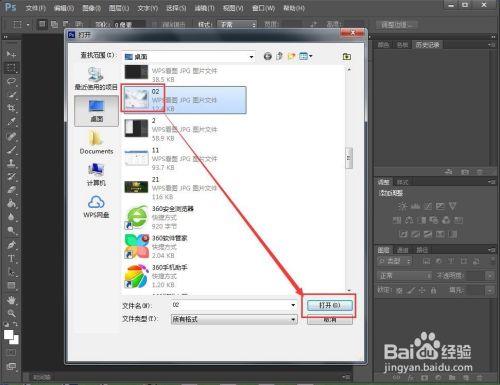Select the Pen tool
The height and width of the screenshot is (385, 500).
coord(11,245)
